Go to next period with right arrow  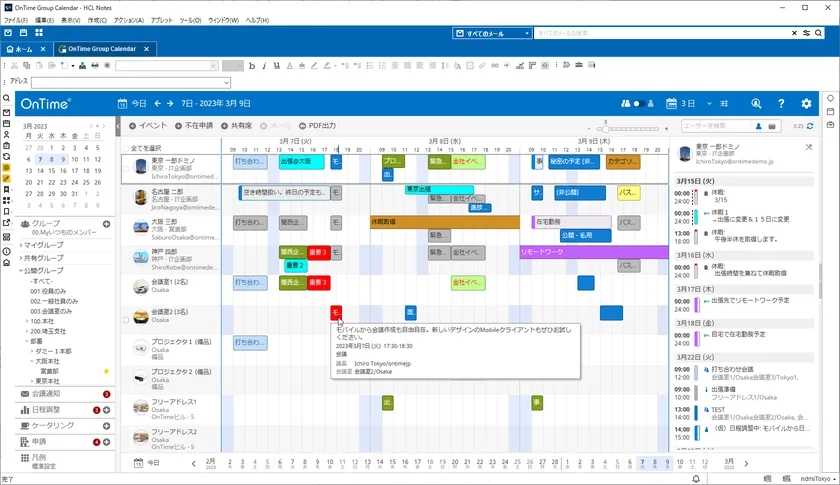(x=170, y=103)
